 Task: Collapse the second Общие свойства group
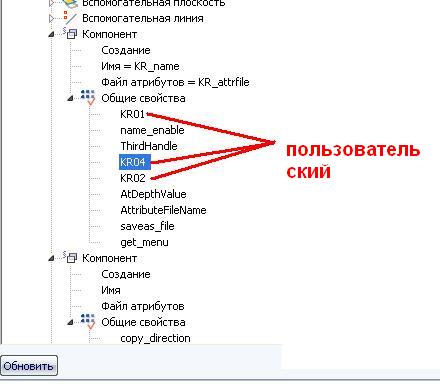point(70,323)
